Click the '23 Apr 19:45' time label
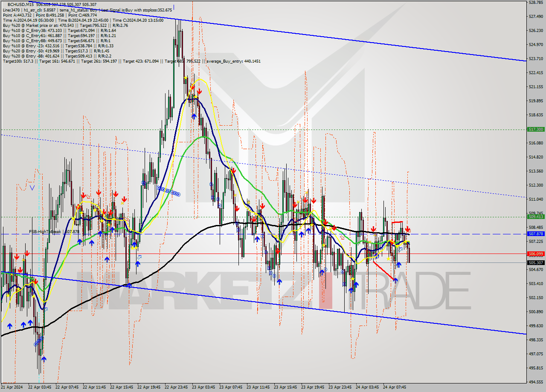546x392 pixels. (x=313, y=387)
